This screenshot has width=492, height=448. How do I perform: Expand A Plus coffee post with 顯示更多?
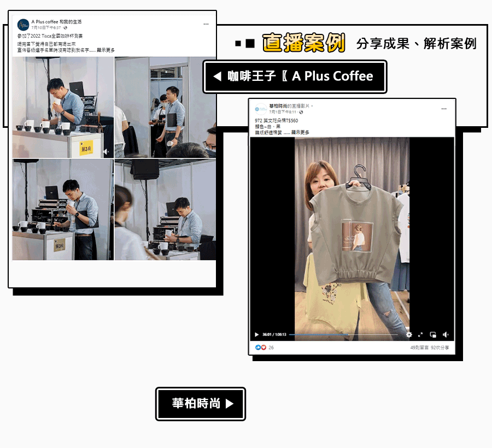pos(106,50)
